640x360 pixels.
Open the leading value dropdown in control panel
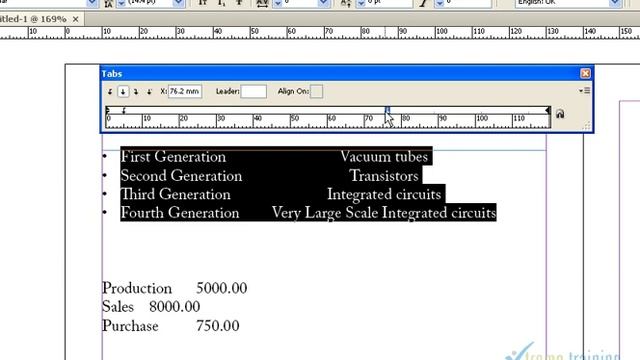click(x=178, y=3)
